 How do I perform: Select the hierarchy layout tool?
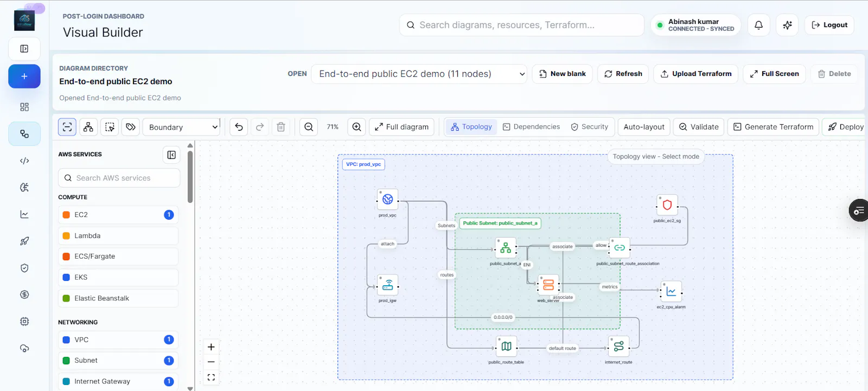88,127
